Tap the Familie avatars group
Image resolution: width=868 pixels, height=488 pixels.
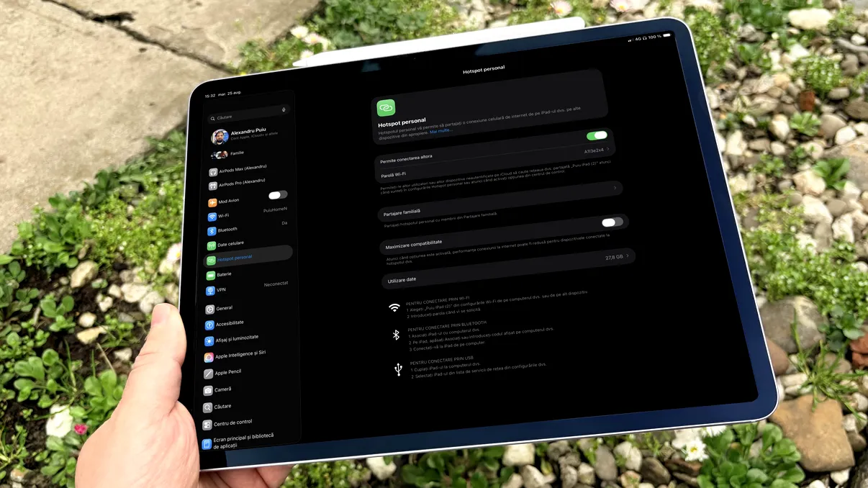(220, 155)
